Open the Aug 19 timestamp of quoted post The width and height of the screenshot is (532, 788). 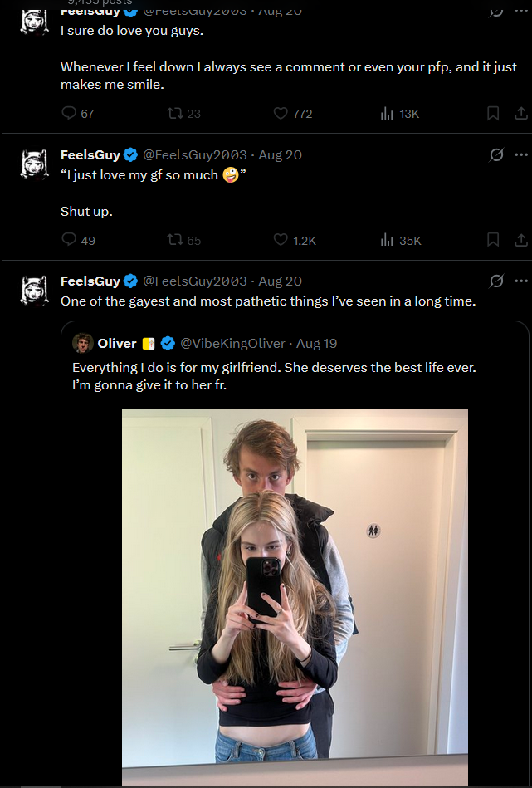tap(317, 343)
